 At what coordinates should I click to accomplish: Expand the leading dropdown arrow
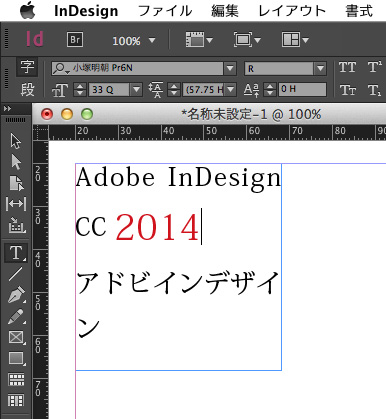coord(230,89)
